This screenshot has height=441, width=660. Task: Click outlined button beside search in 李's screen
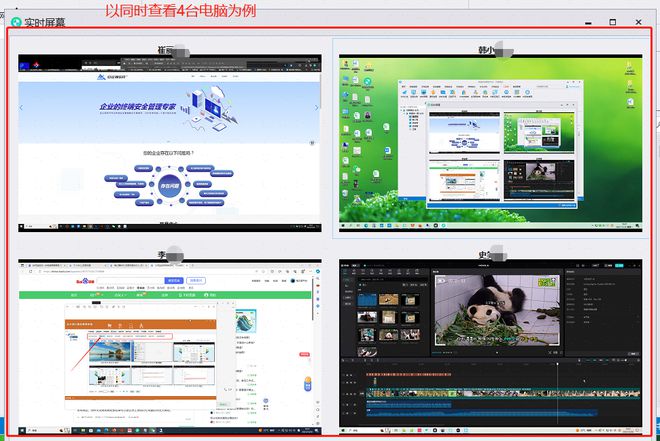196,281
